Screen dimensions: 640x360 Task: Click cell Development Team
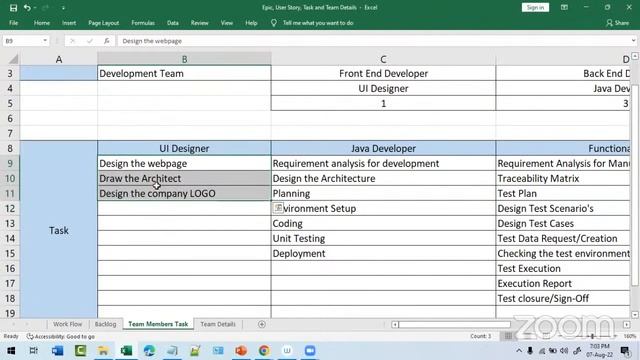click(184, 73)
